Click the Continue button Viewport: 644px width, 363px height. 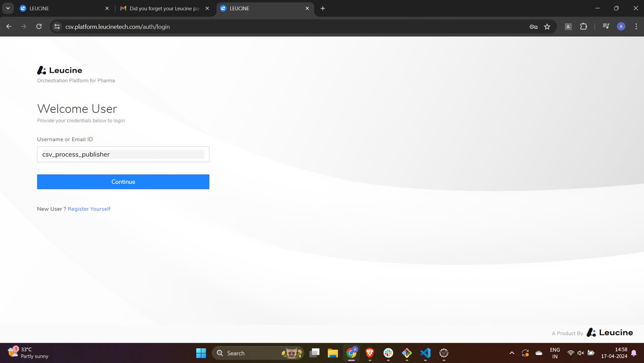[x=123, y=182]
